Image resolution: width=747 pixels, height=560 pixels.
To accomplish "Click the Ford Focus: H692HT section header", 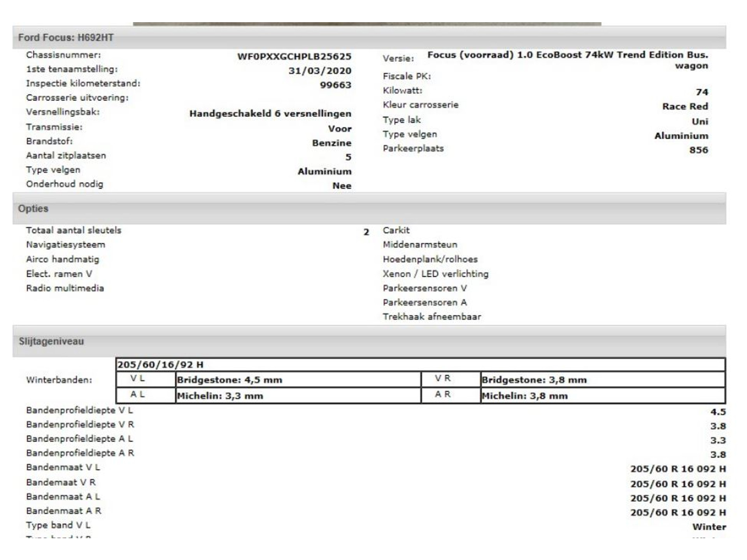I will (x=369, y=37).
